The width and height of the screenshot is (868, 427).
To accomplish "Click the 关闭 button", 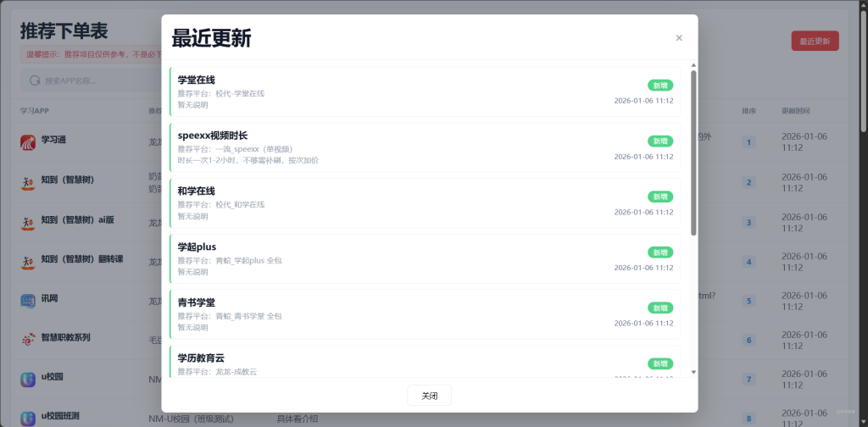I will click(429, 396).
